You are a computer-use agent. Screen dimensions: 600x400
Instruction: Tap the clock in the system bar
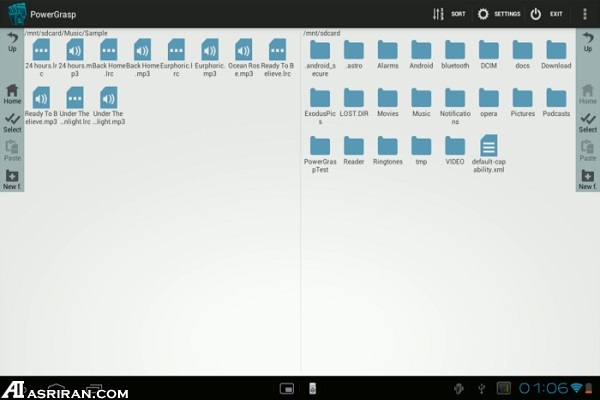543,388
